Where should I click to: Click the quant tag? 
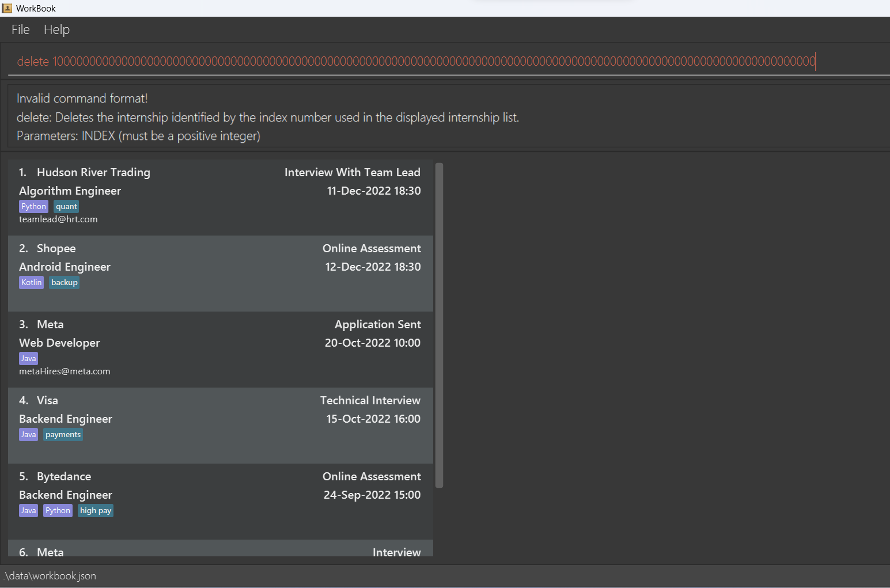pyautogui.click(x=66, y=206)
